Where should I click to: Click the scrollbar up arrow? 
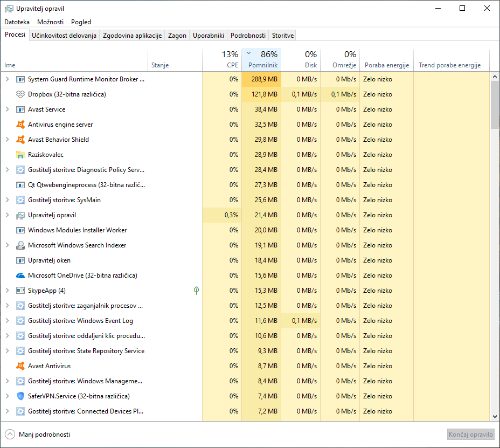495,77
